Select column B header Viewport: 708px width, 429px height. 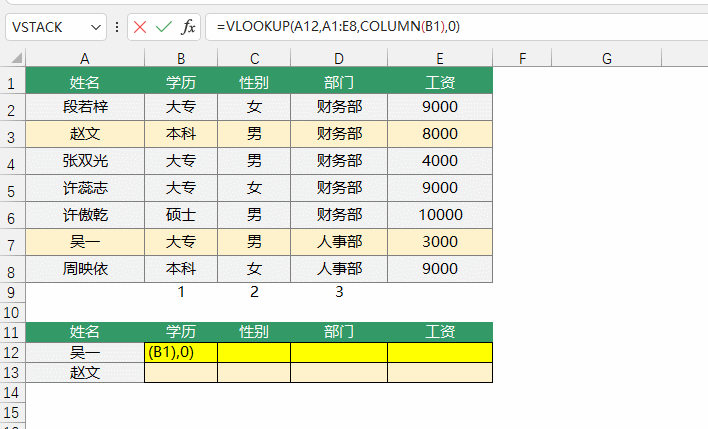tap(181, 58)
